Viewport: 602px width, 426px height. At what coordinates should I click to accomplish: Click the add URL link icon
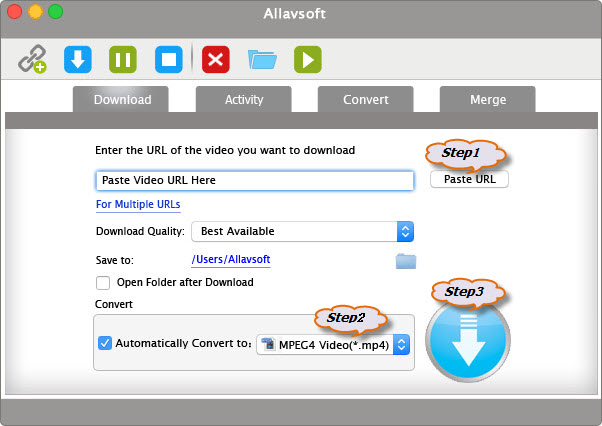click(32, 59)
